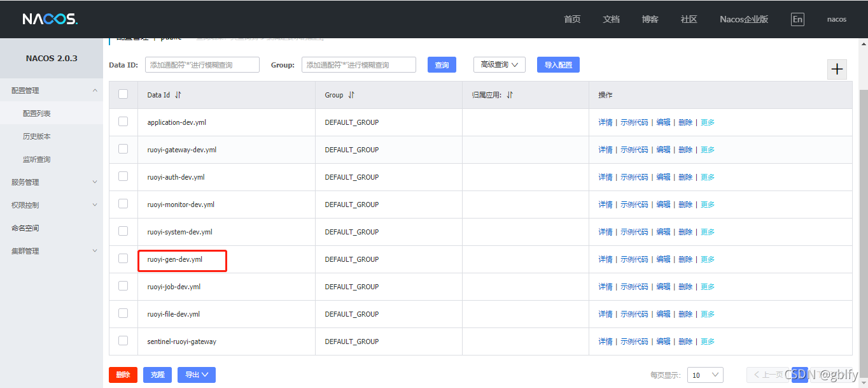Check the box for ruoyi-system-dev.yml
The width and height of the screenshot is (868, 388).
[123, 231]
